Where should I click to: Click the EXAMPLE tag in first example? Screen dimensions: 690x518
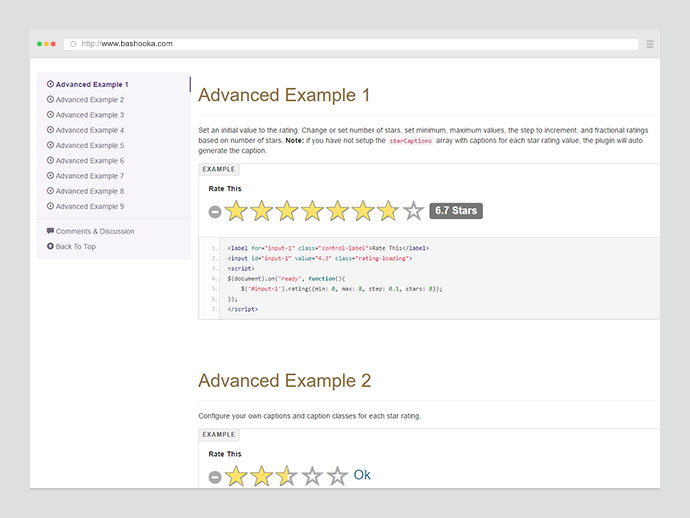tap(219, 169)
